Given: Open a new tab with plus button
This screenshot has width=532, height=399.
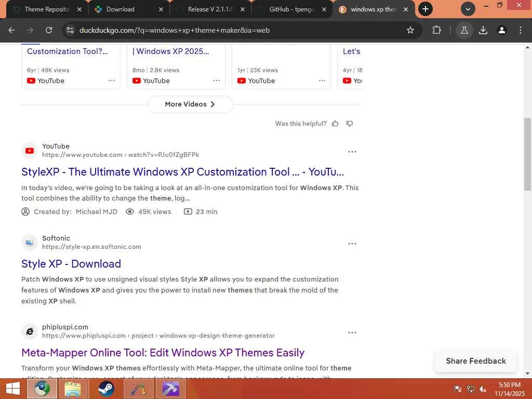Looking at the screenshot, I should pos(425,9).
